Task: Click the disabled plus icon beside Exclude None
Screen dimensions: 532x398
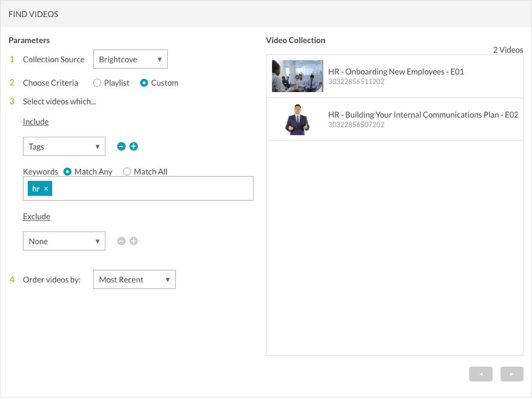Action: coord(134,241)
